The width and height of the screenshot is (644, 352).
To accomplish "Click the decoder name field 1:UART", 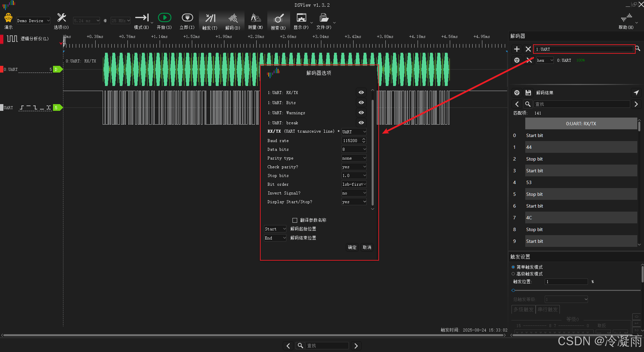I will click(x=584, y=49).
